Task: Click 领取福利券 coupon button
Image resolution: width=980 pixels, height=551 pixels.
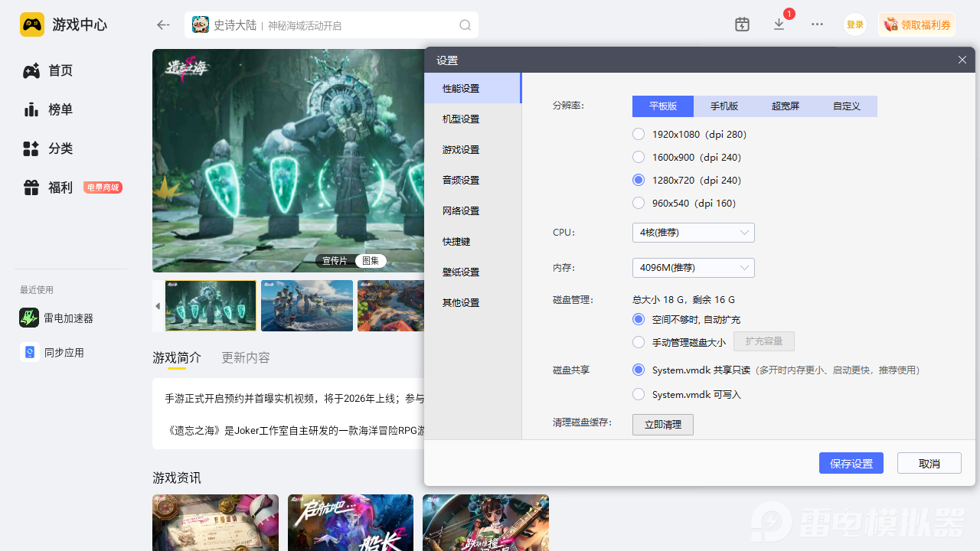Action: 916,25
